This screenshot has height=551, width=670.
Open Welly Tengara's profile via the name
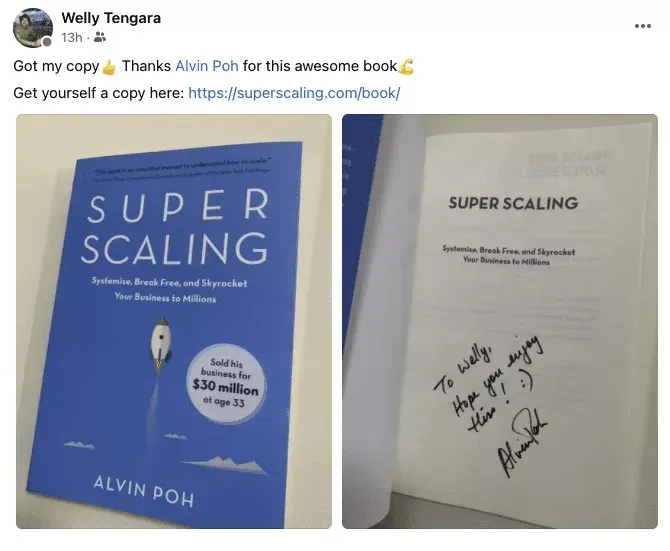pyautogui.click(x=111, y=18)
